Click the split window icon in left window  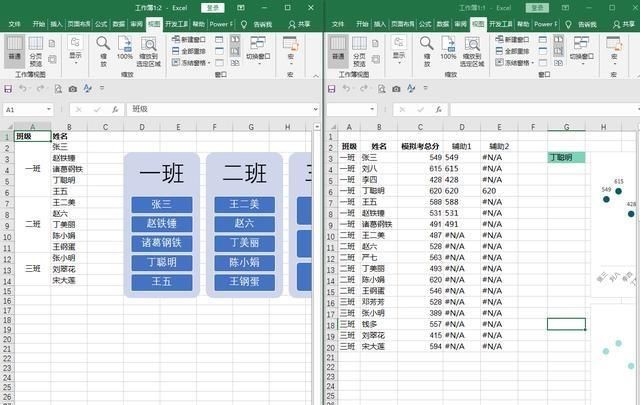(x=219, y=40)
